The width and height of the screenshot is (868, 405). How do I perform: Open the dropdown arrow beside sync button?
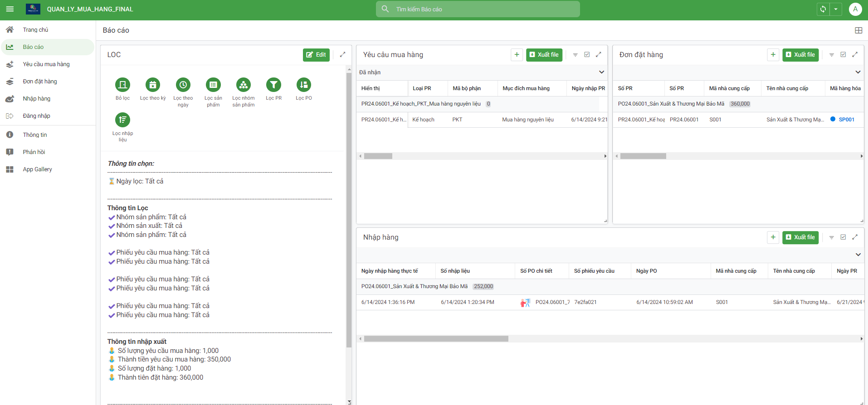tap(836, 9)
